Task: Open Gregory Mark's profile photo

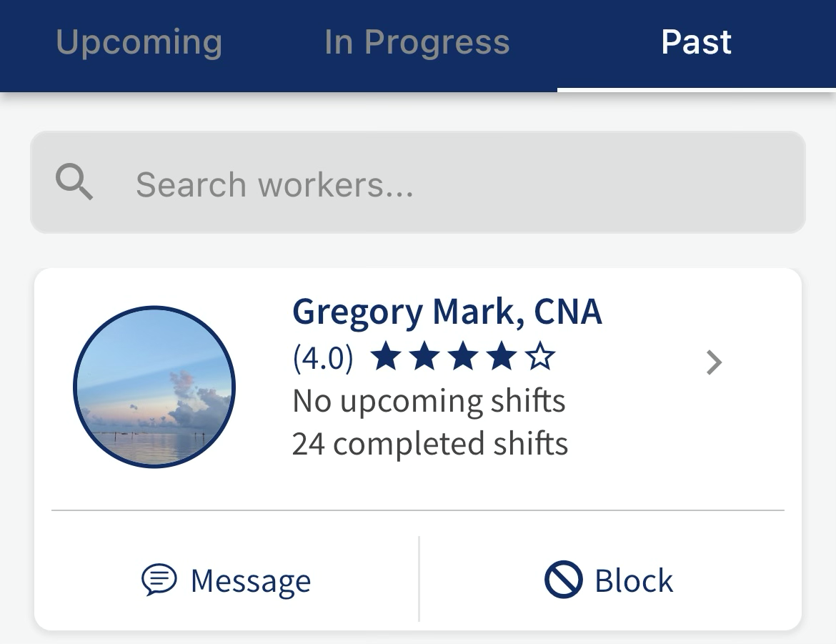Action: coord(154,387)
